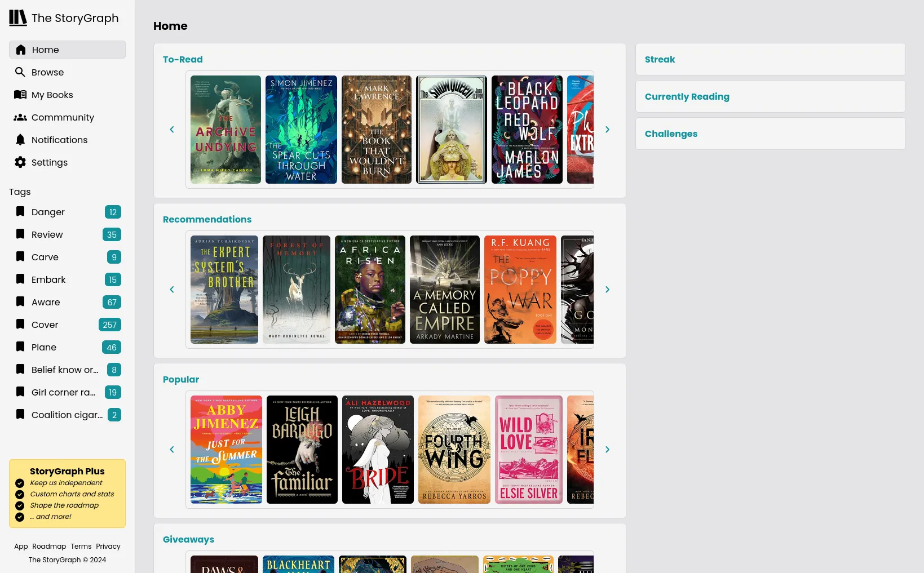This screenshot has height=573, width=924.
Task: Open the Challenges panel heading
Action: (671, 134)
